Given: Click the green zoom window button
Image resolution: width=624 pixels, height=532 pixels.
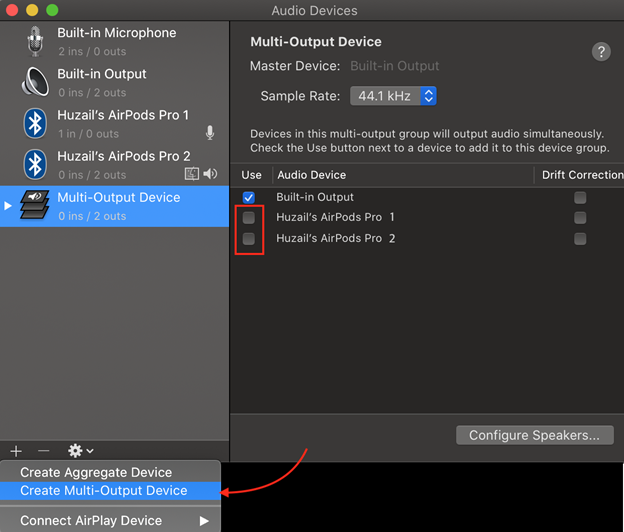Looking at the screenshot, I should click(x=52, y=10).
